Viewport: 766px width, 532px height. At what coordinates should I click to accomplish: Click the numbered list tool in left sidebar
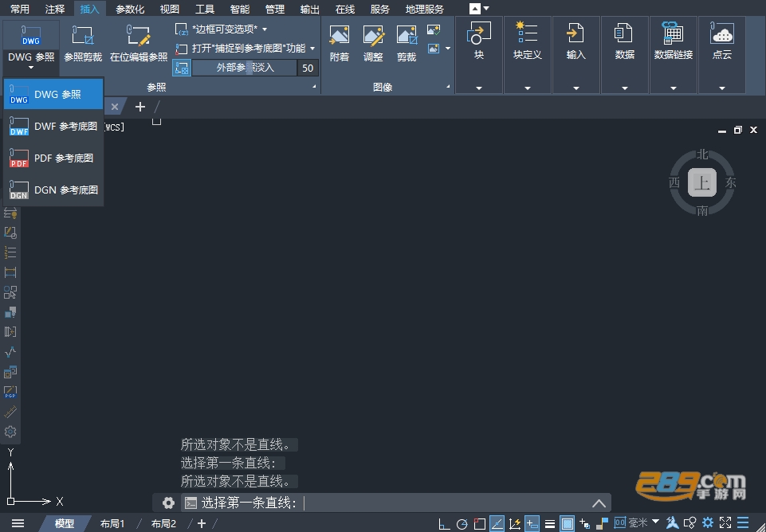click(10, 252)
